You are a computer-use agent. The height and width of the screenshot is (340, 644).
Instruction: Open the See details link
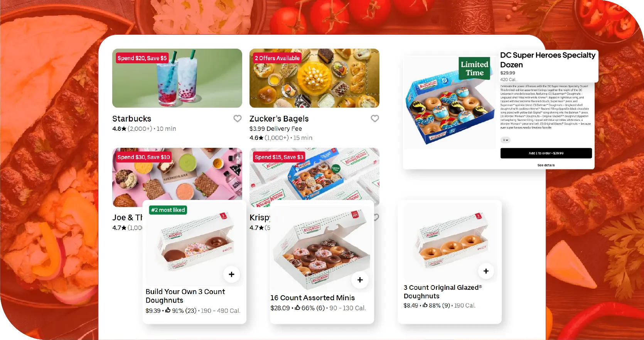pos(546,165)
